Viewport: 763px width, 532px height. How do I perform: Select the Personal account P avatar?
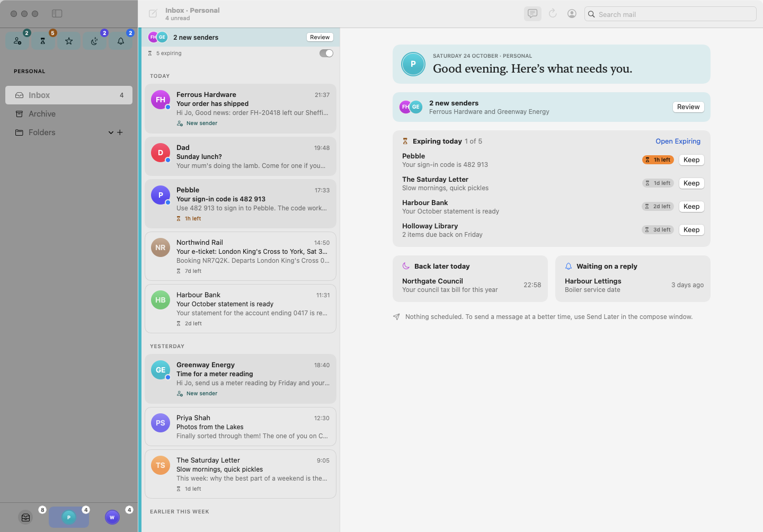pos(69,517)
